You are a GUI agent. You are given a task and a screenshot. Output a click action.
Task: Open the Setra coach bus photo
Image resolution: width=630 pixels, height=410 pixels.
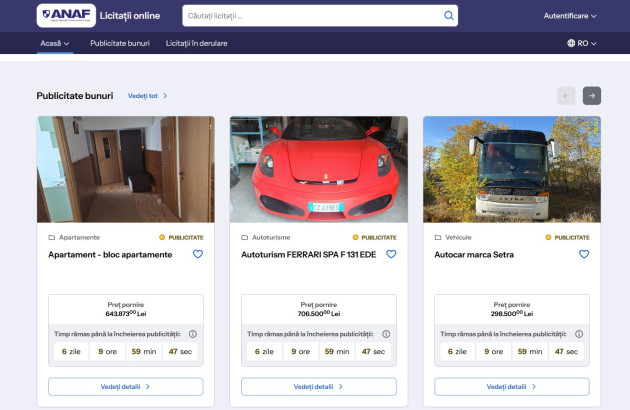512,169
